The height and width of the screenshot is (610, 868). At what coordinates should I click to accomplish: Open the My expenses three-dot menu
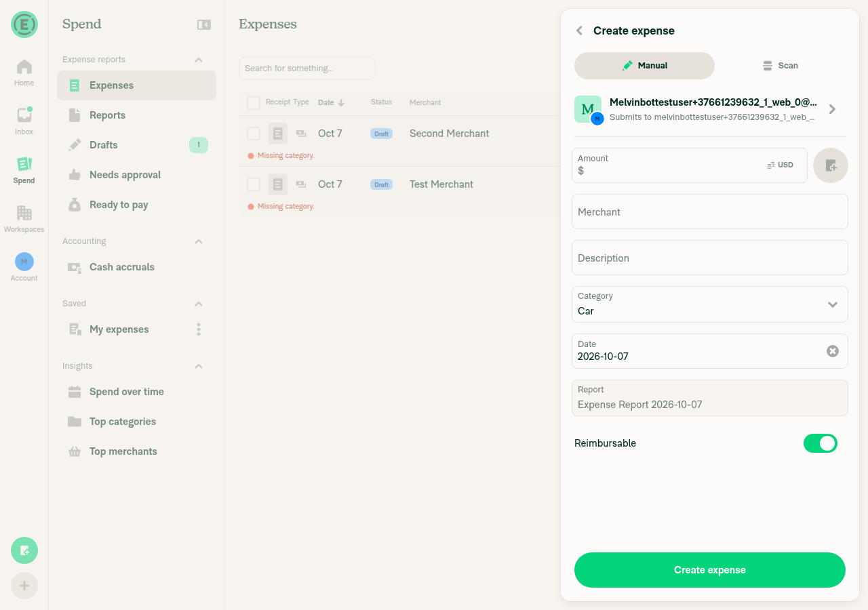[199, 329]
